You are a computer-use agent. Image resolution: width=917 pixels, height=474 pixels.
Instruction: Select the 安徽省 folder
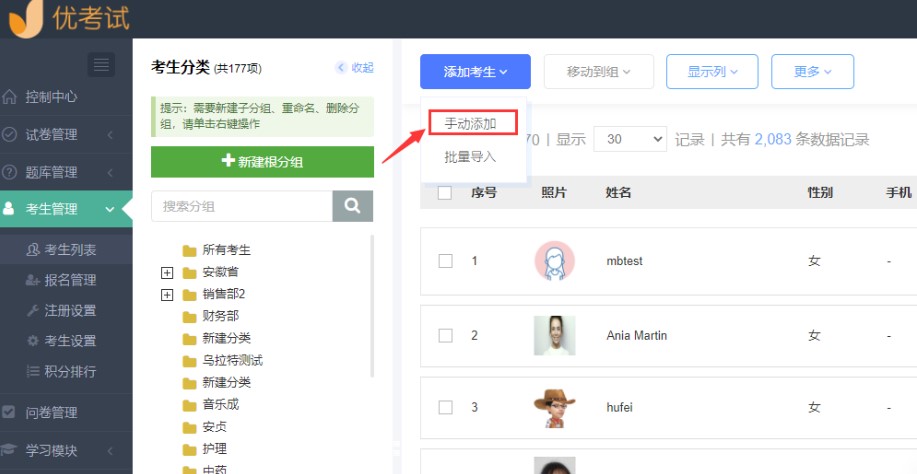tap(220, 272)
